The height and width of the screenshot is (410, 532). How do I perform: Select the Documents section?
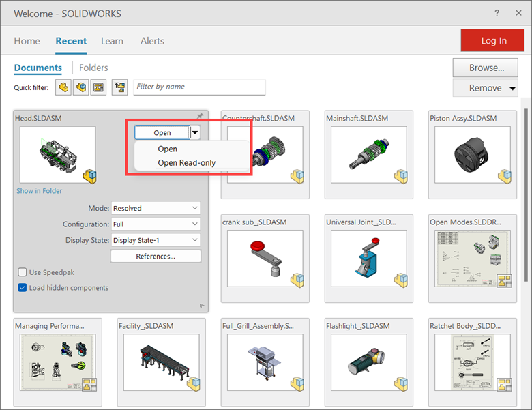[38, 68]
